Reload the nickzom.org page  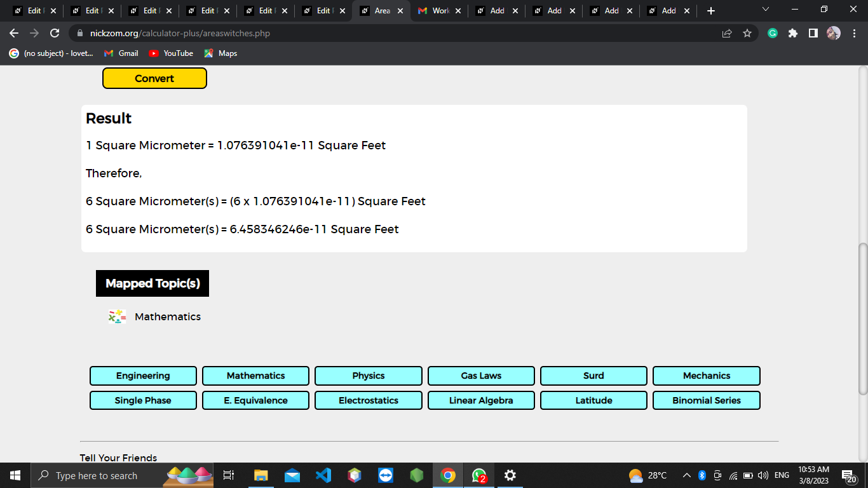pos(55,33)
